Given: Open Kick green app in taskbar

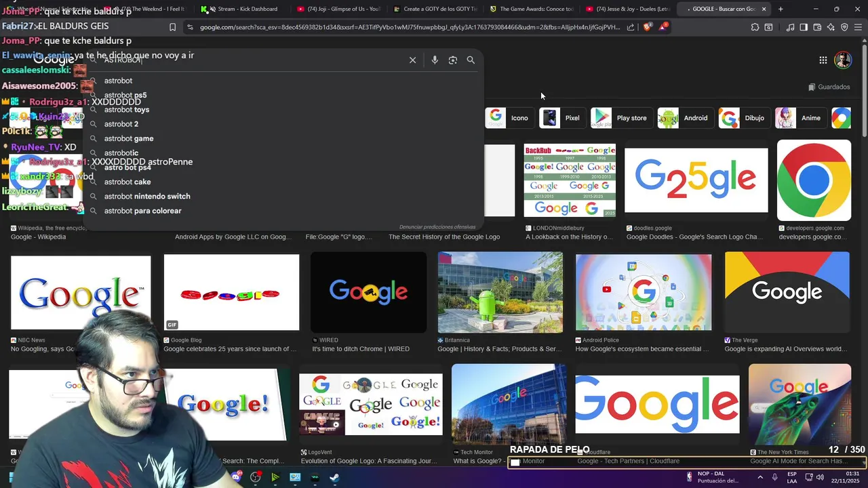Looking at the screenshot, I should coord(275,477).
